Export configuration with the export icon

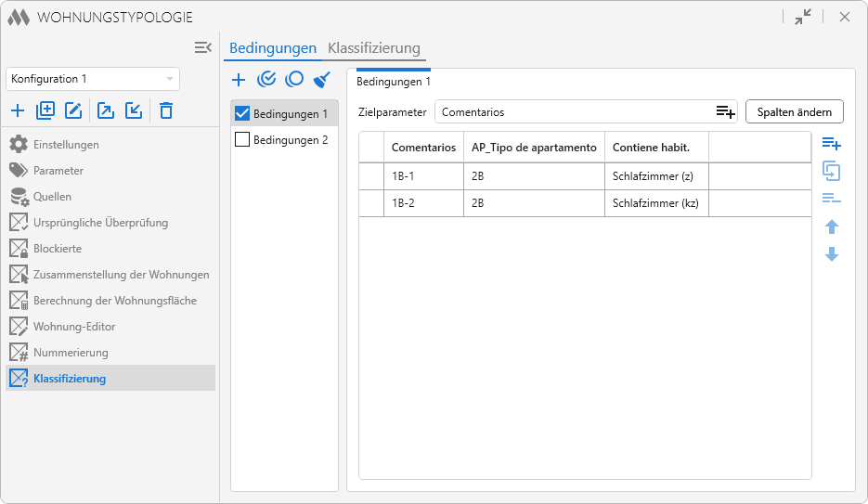pyautogui.click(x=106, y=111)
